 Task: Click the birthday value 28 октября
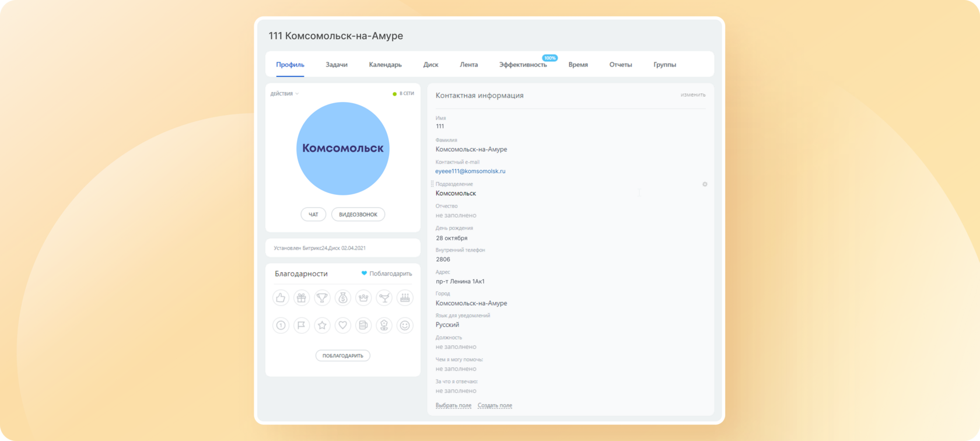click(x=452, y=238)
